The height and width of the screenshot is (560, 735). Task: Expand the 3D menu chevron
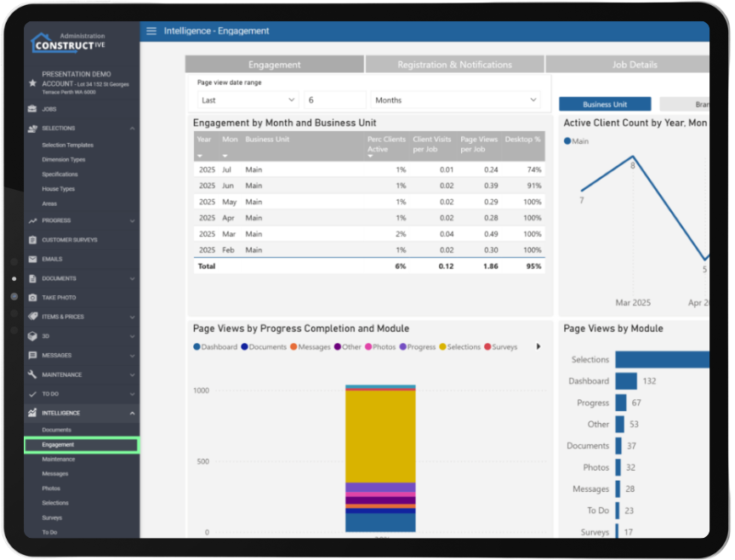pyautogui.click(x=132, y=336)
